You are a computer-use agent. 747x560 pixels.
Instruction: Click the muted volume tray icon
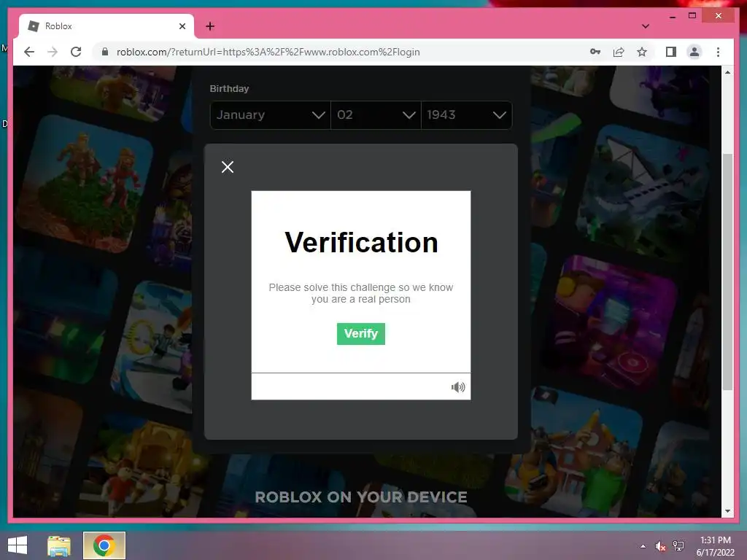[x=660, y=546]
